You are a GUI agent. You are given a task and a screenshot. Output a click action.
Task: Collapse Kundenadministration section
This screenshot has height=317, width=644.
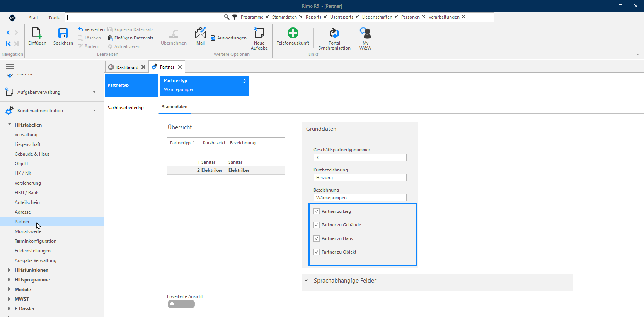94,111
